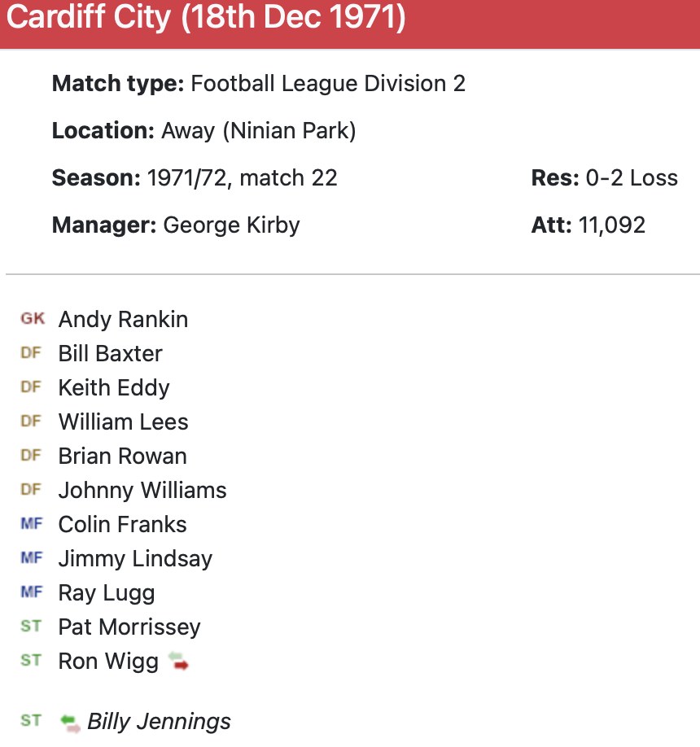Viewport: 700px width, 747px height.
Task: Click the attendance figure 11,092
Action: pos(611,225)
